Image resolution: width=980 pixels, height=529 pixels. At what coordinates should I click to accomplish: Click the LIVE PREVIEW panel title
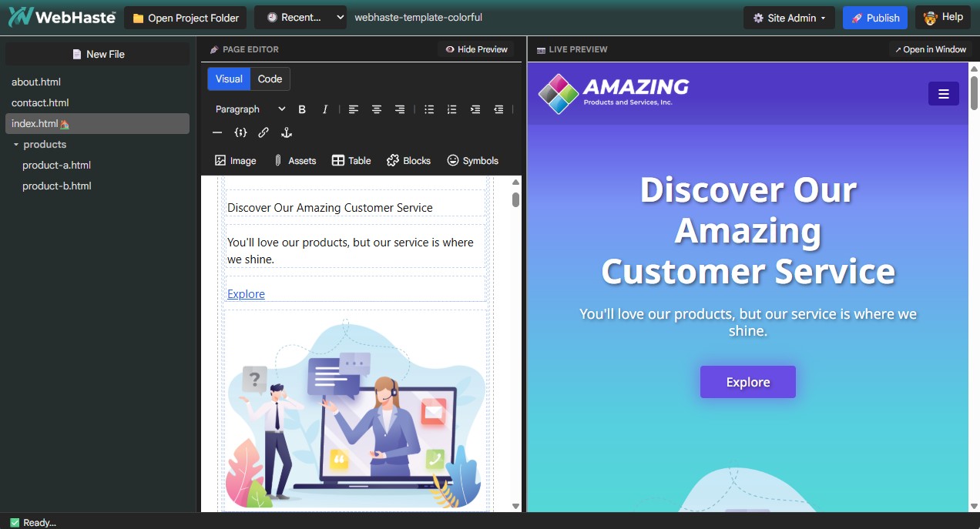pyautogui.click(x=578, y=49)
